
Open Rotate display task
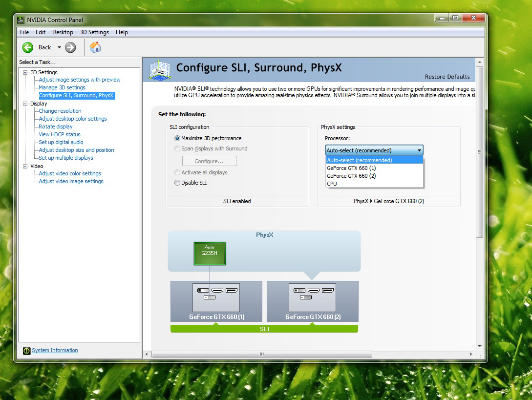[56, 126]
